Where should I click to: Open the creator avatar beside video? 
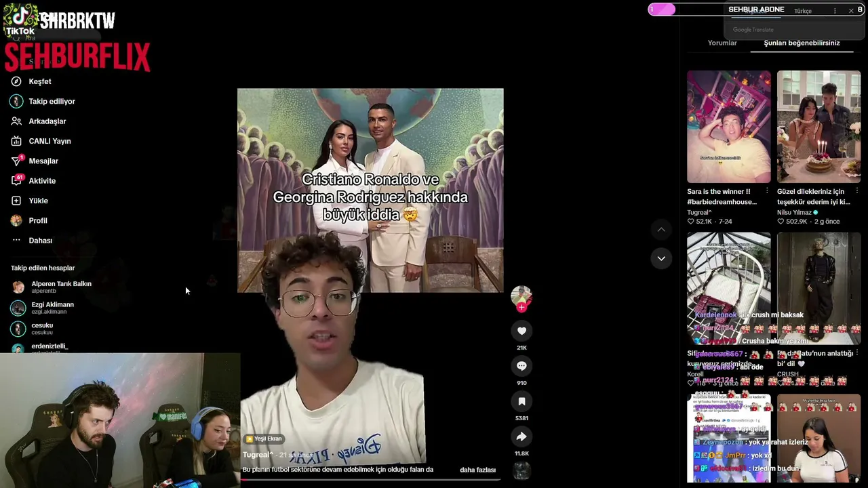[521, 296]
